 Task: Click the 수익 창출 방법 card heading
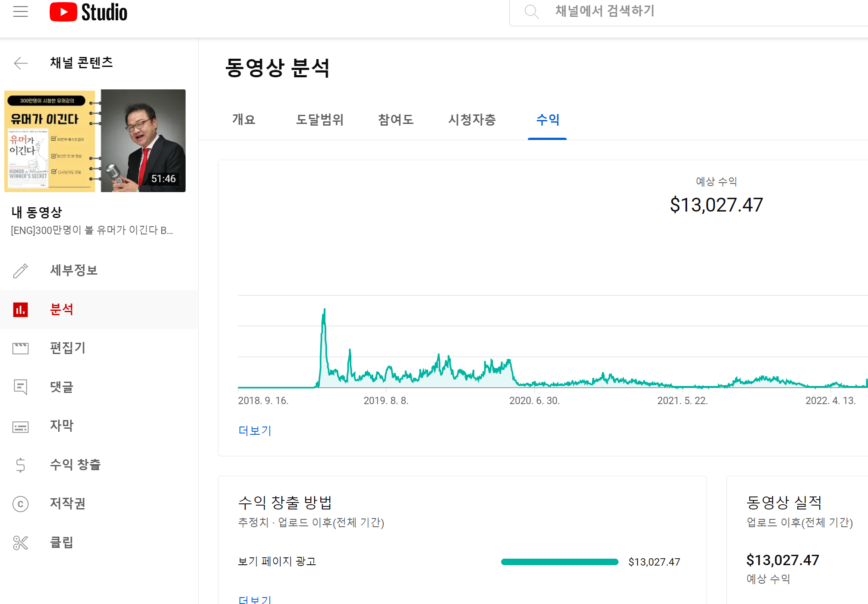[285, 503]
